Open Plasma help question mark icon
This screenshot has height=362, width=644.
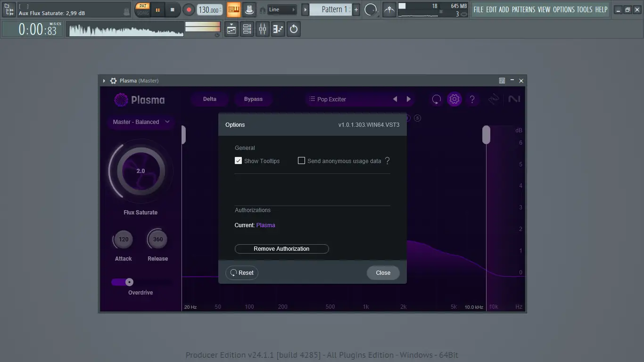(472, 99)
